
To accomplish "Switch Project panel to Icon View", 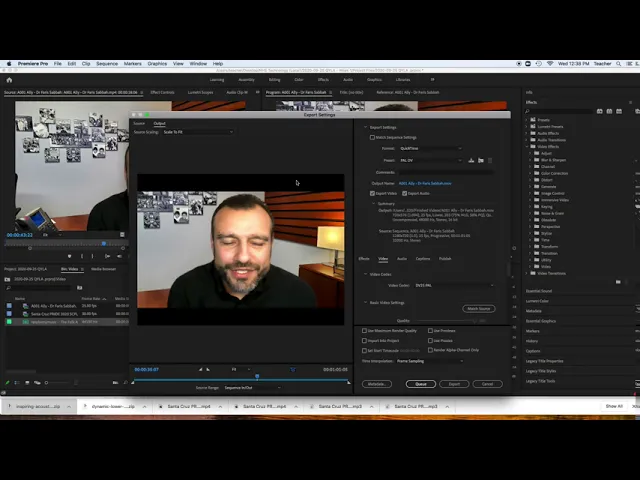I will coord(27,383).
